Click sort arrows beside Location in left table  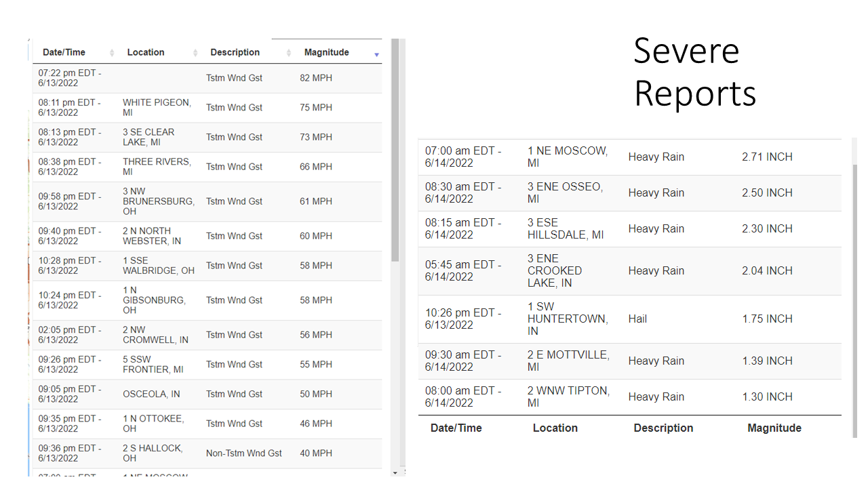(195, 53)
